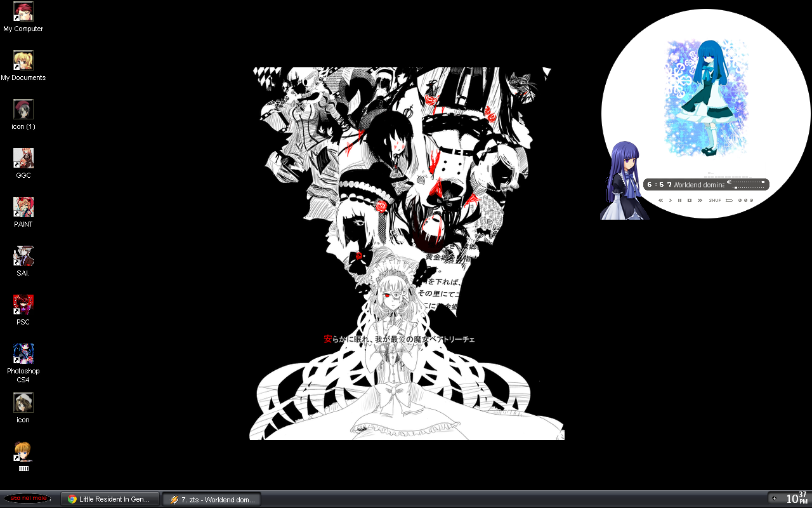Click the last small round player button
Screen dimensions: 812x508
[x=751, y=201]
